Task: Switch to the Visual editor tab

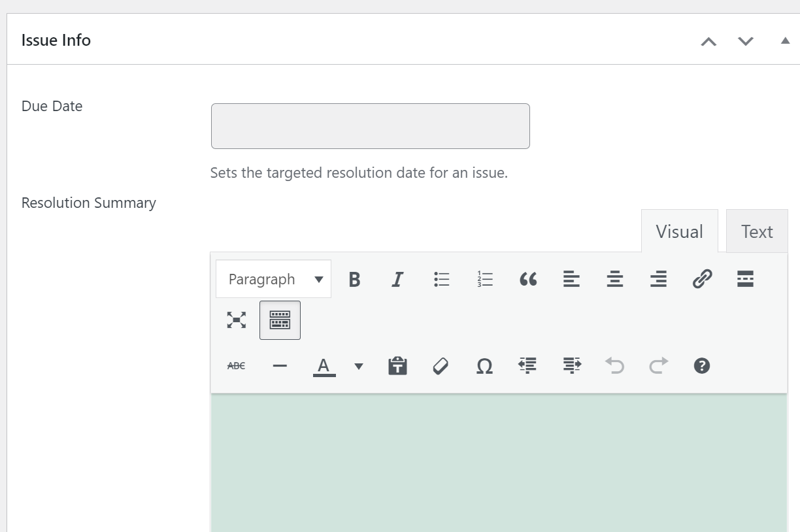Action: pyautogui.click(x=679, y=231)
